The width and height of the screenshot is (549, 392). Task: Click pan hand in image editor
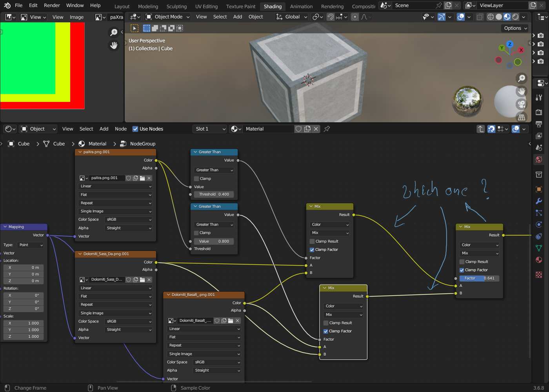[x=114, y=45]
